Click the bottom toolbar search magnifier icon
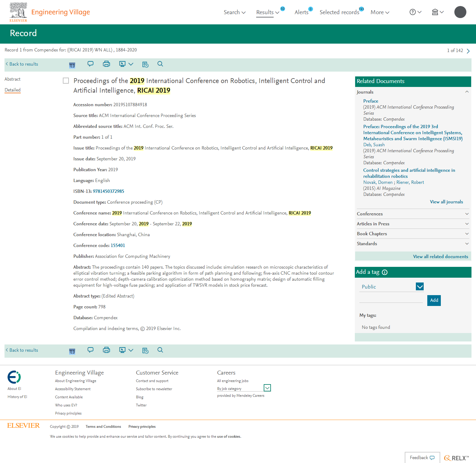 click(160, 350)
